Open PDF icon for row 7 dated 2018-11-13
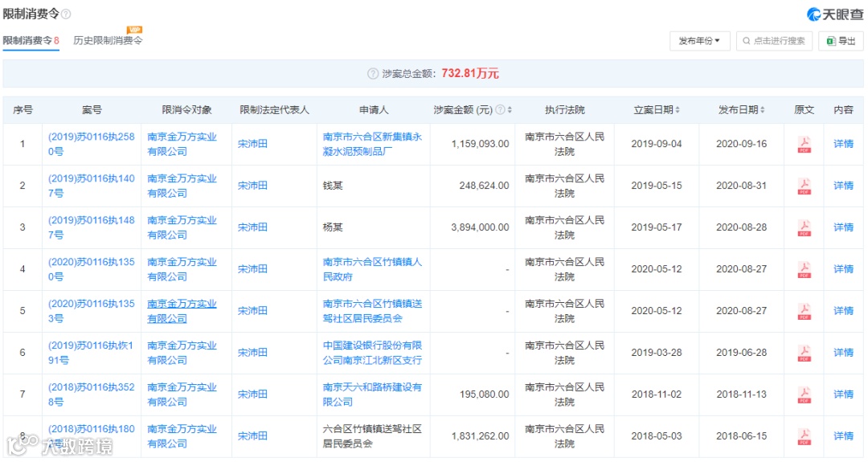Viewport: 868px width, 462px height. [804, 395]
